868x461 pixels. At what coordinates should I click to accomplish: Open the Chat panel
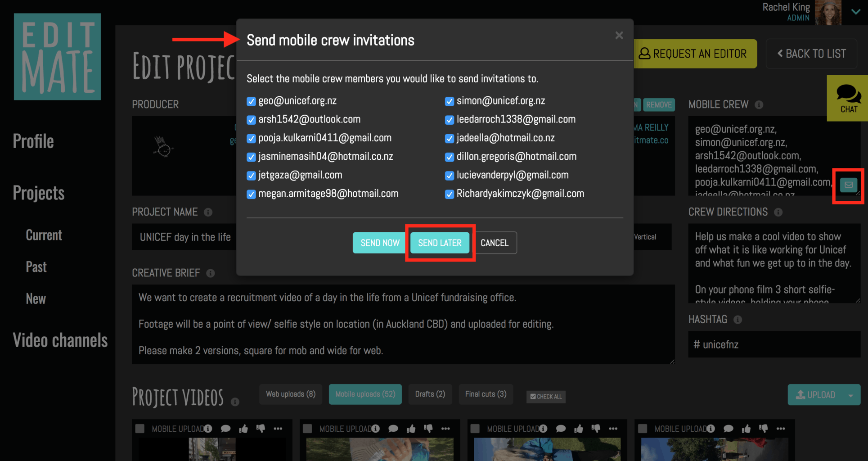(x=848, y=98)
